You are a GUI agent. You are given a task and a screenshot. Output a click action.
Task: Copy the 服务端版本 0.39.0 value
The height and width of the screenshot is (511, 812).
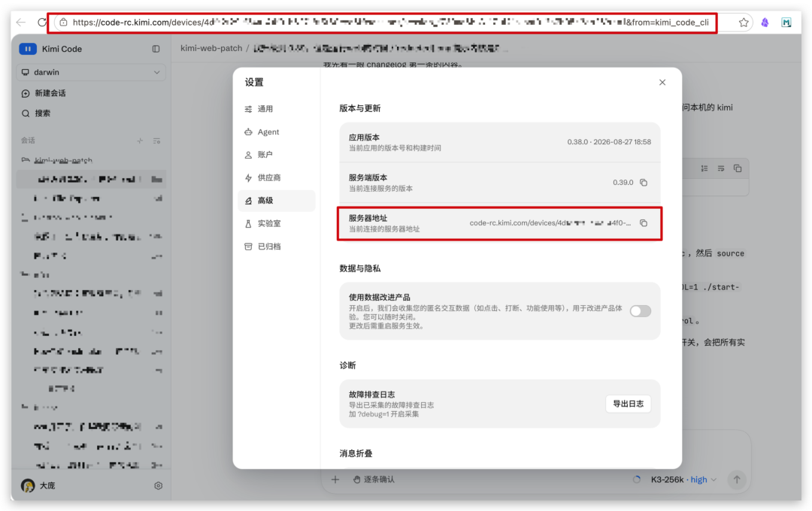[x=644, y=183]
